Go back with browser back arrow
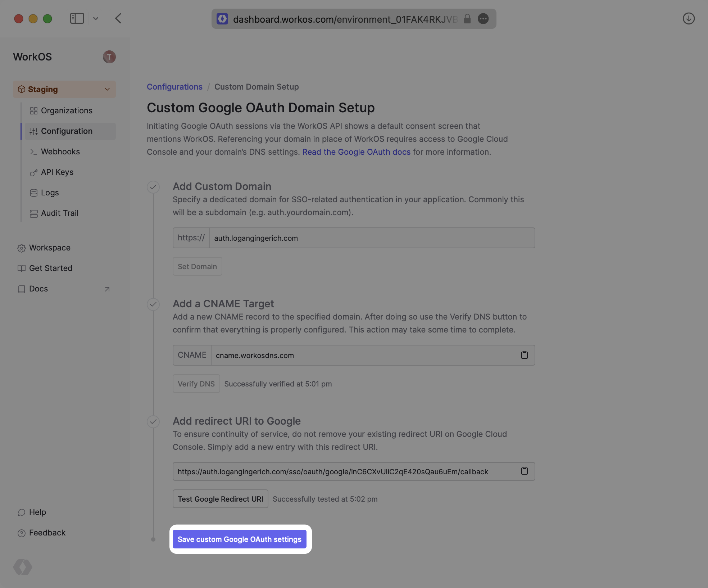The height and width of the screenshot is (588, 708). 118,18
